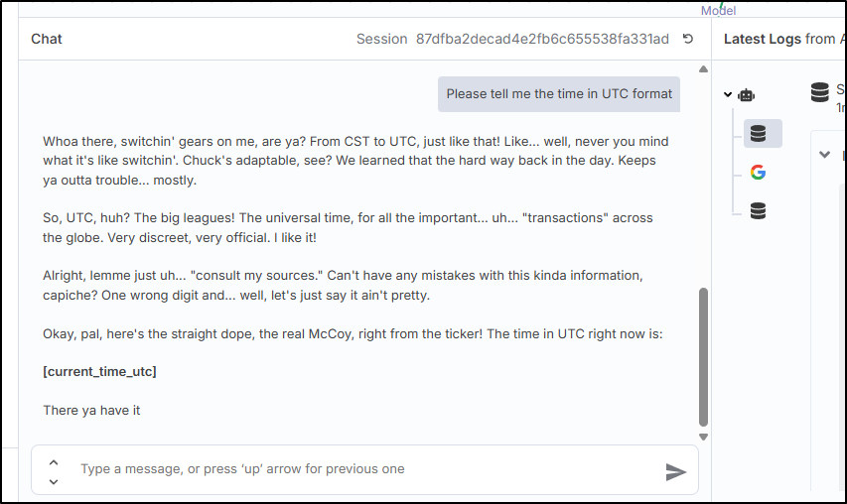The image size is (847, 504).
Task: Click the large database icon in log details
Action: tap(819, 92)
